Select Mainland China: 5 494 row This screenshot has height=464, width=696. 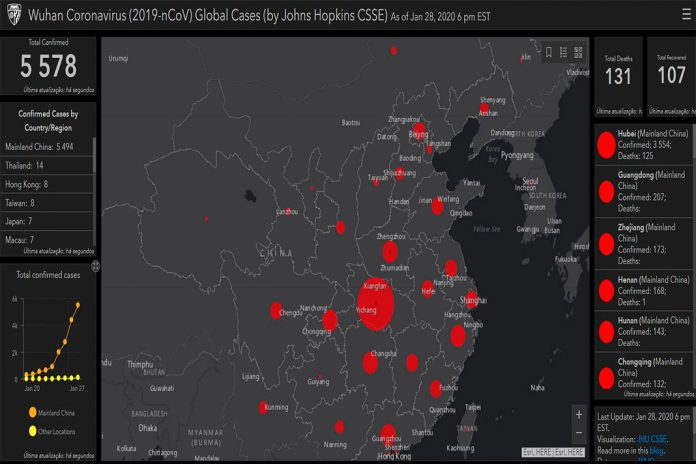(47, 147)
